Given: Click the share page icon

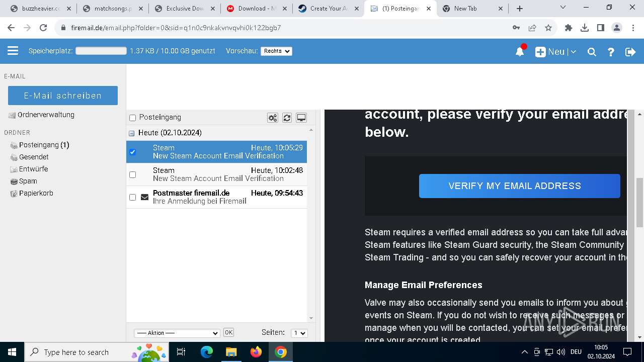Looking at the screenshot, I should coord(532,28).
